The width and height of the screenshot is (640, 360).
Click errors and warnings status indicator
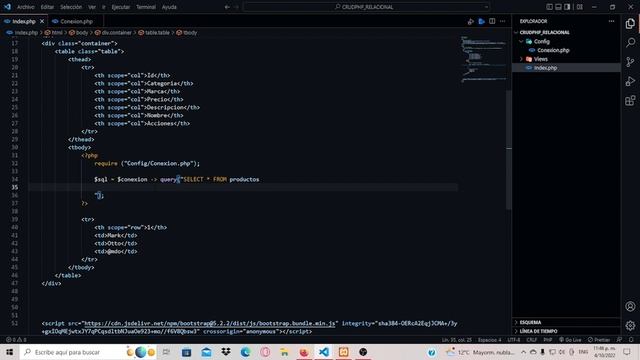16,340
